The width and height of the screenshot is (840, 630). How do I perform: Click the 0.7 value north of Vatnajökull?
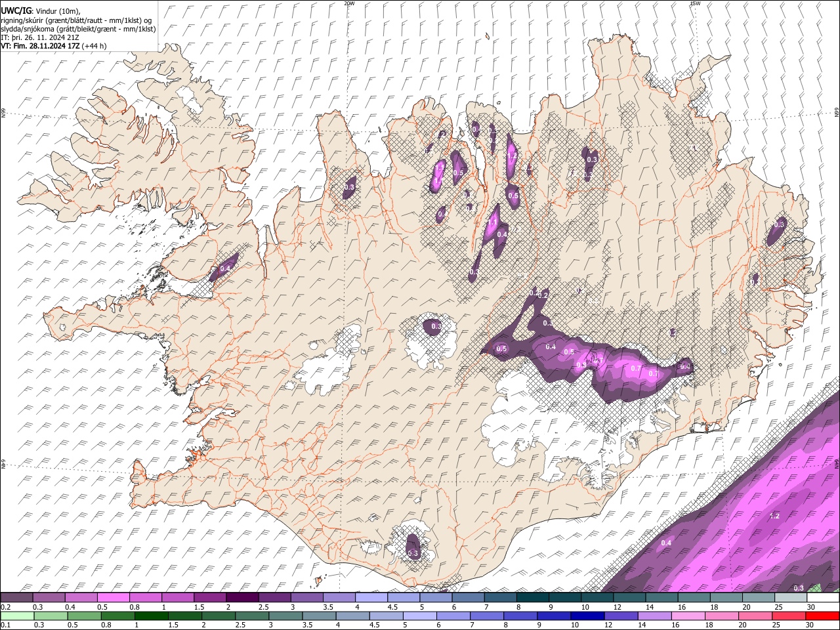click(635, 369)
